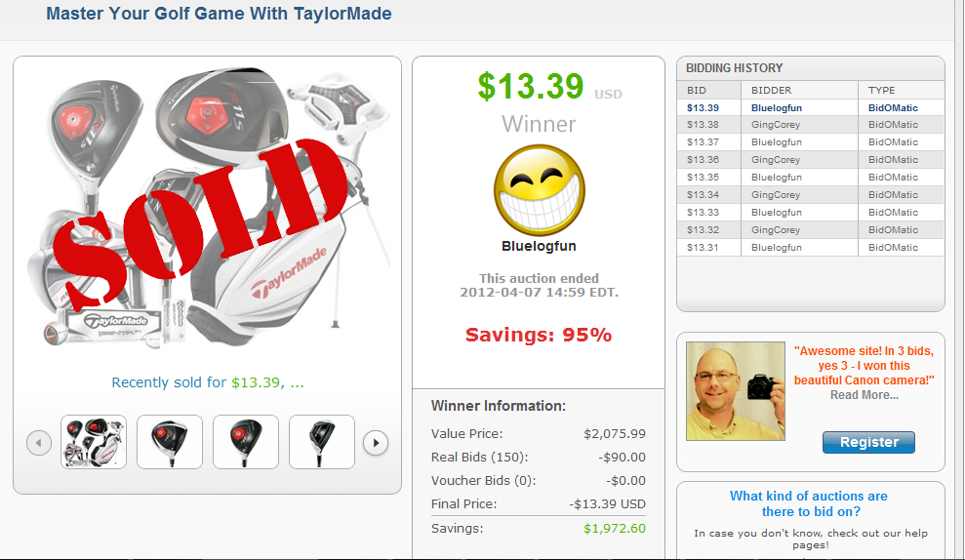Image resolution: width=965 pixels, height=560 pixels.
Task: Click the 'Master Your Golf Game' heading
Action: click(x=219, y=15)
